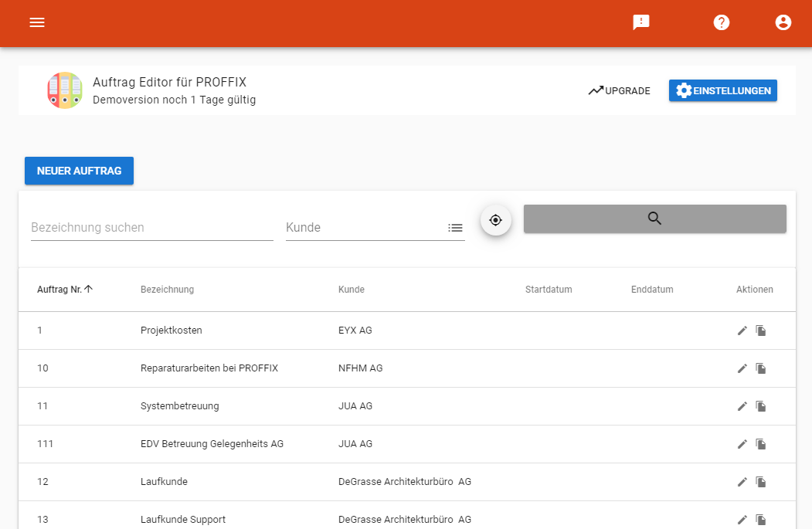Open the navigation hamburger menu
The height and width of the screenshot is (529, 812).
point(36,22)
